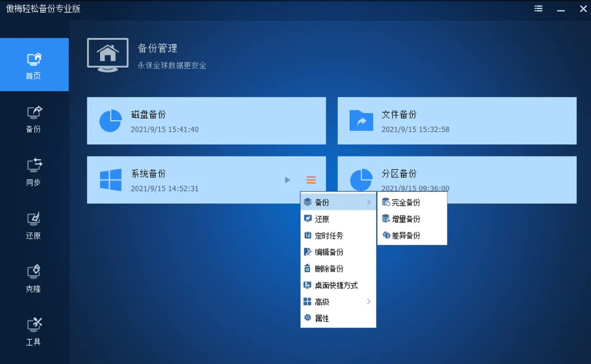Choose 完全备份 from the submenu
591x364 pixels.
click(405, 203)
